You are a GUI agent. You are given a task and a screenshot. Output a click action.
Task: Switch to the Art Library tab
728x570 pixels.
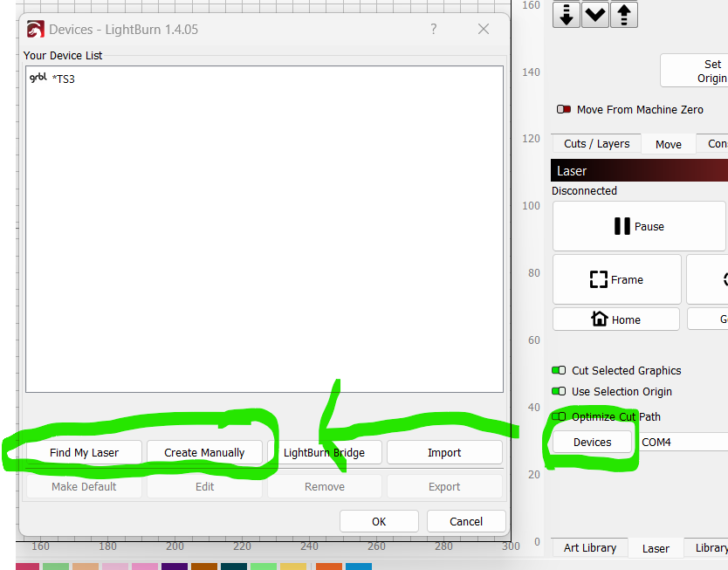point(589,547)
